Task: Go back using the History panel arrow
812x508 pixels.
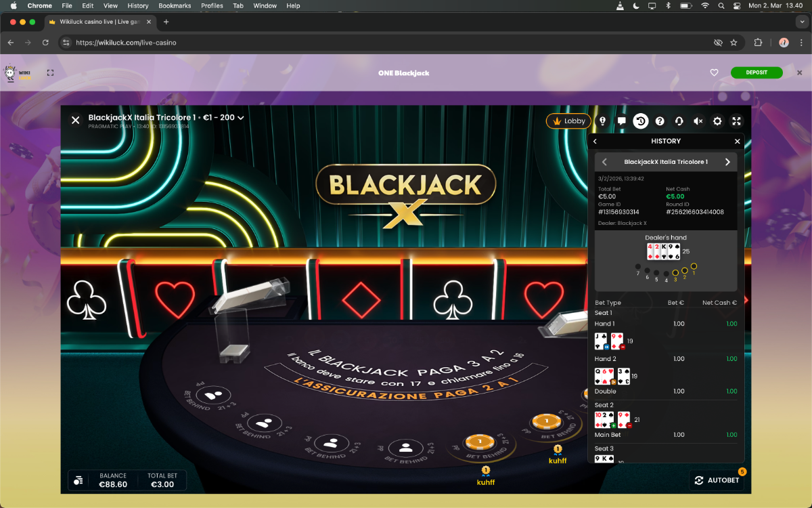Action: click(x=595, y=142)
